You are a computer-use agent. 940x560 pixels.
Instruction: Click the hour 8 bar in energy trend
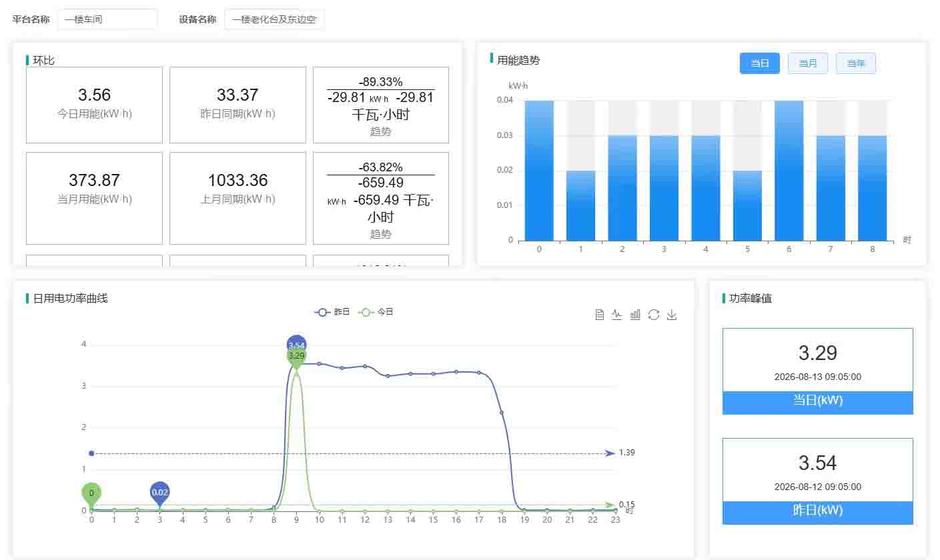click(x=872, y=188)
